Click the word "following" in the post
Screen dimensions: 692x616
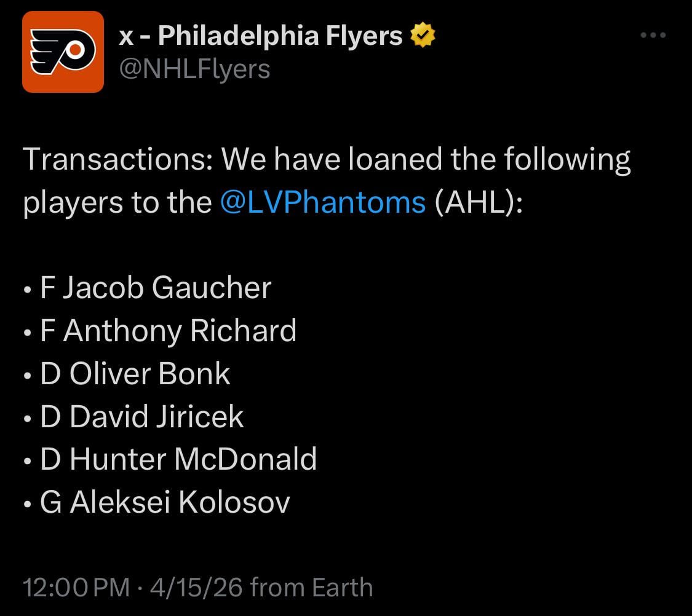pos(567,159)
